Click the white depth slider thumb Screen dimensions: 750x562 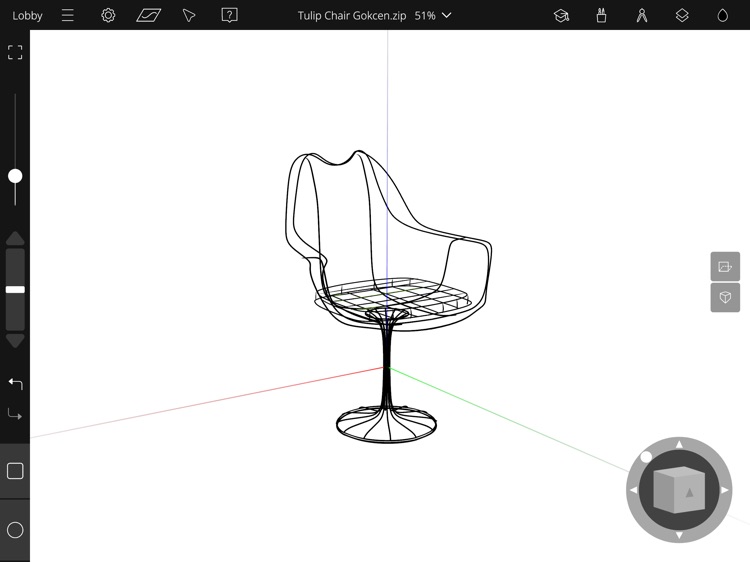pyautogui.click(x=15, y=289)
